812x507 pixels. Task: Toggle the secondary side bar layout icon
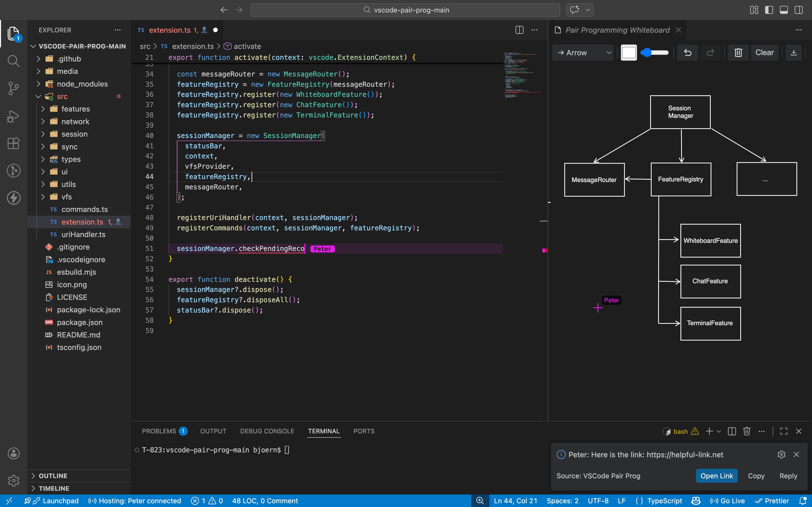pyautogui.click(x=799, y=10)
